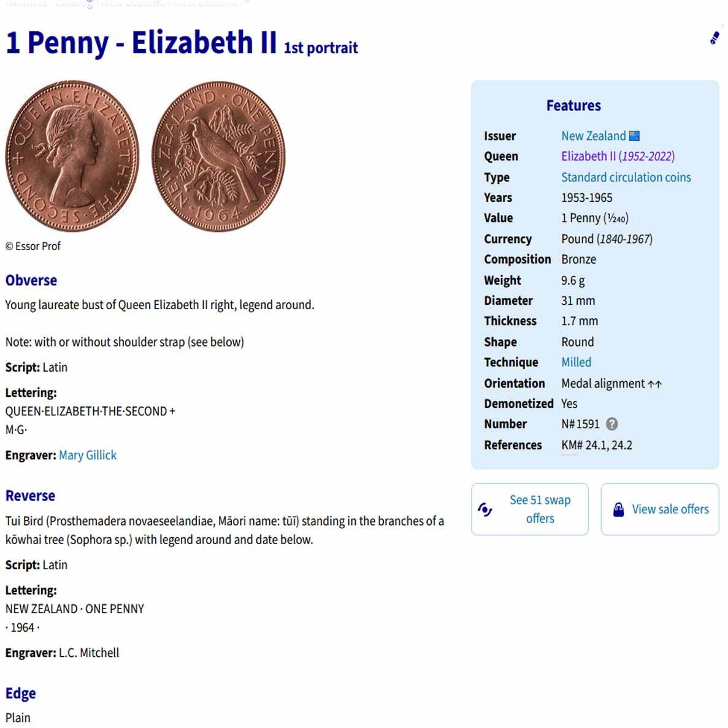This screenshot has width=728, height=728.
Task: Click the Features panel heading
Action: click(x=573, y=105)
